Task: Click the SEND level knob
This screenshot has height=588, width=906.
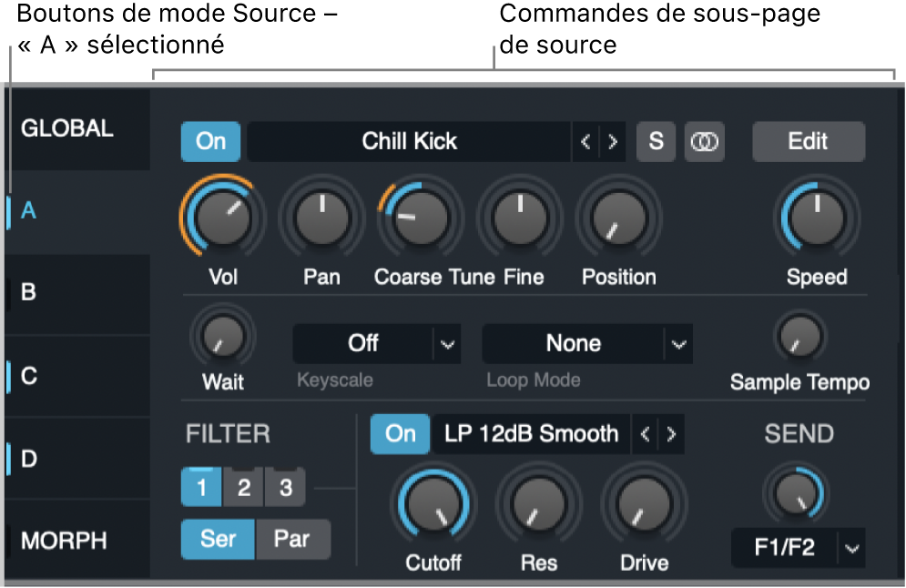Action: (798, 494)
